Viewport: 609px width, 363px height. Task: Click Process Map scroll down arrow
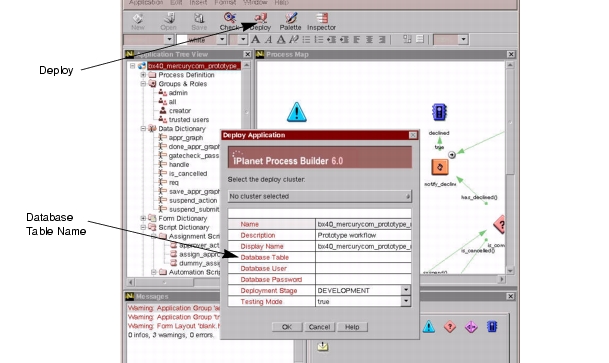click(x=510, y=271)
